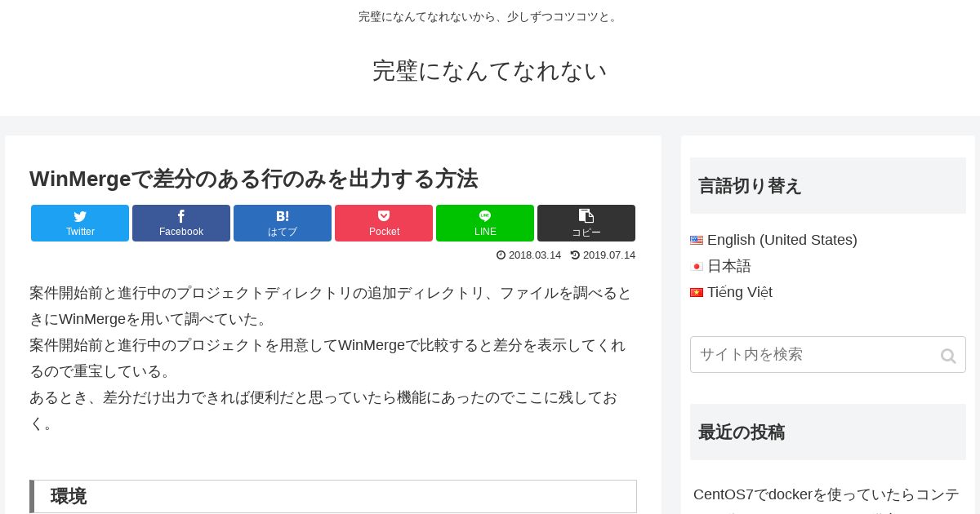Click the United States flag icon

(697, 241)
